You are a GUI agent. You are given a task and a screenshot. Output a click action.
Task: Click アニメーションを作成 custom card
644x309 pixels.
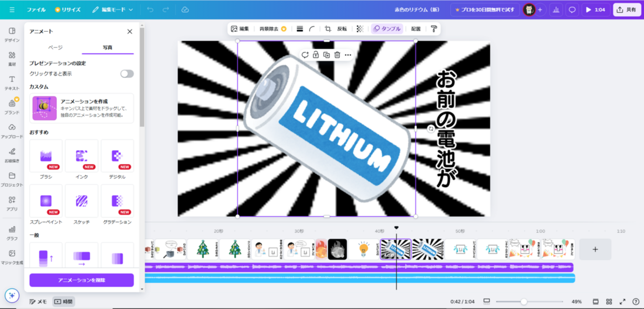[x=81, y=108]
